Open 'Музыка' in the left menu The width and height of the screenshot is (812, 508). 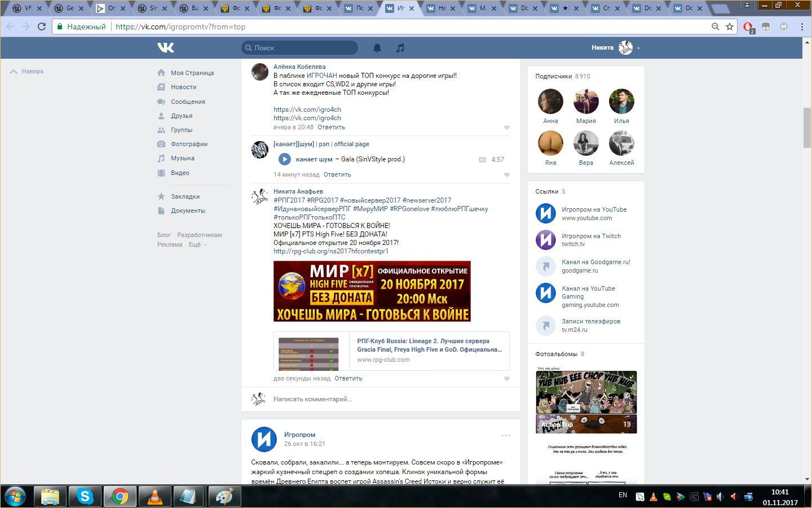coord(183,158)
